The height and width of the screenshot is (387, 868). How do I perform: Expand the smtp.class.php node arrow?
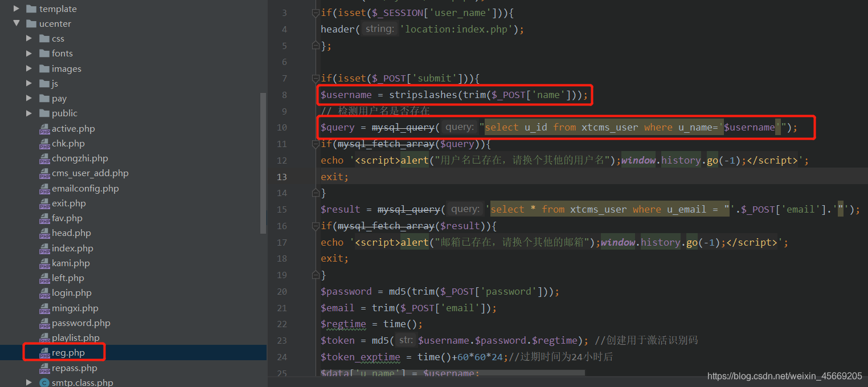click(29, 382)
